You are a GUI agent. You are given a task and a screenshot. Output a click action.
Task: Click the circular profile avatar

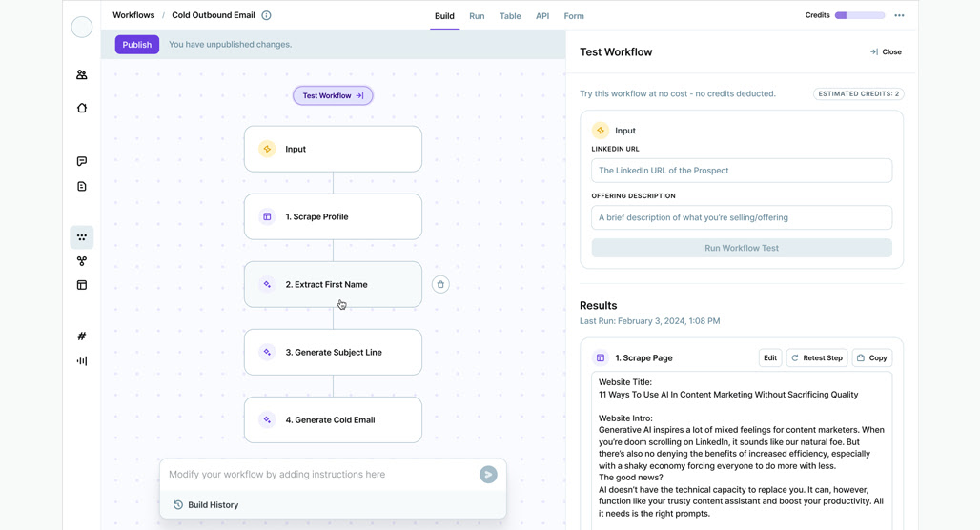tap(82, 27)
